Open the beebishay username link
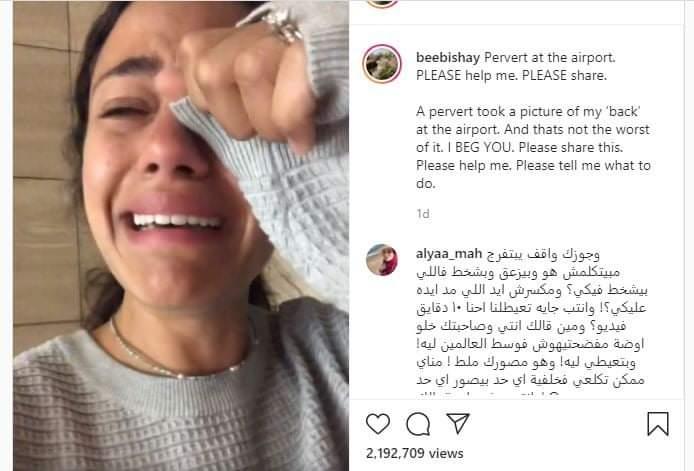 (448, 58)
